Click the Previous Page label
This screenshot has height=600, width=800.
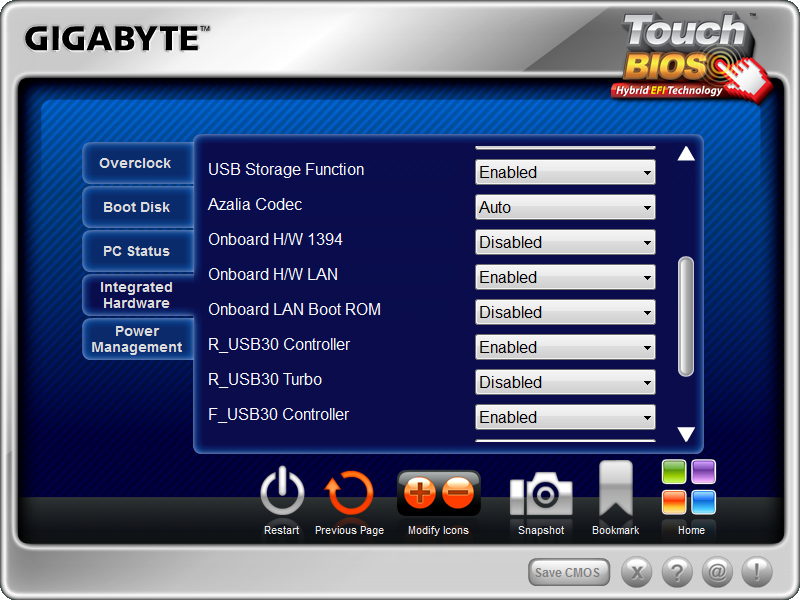tap(349, 531)
